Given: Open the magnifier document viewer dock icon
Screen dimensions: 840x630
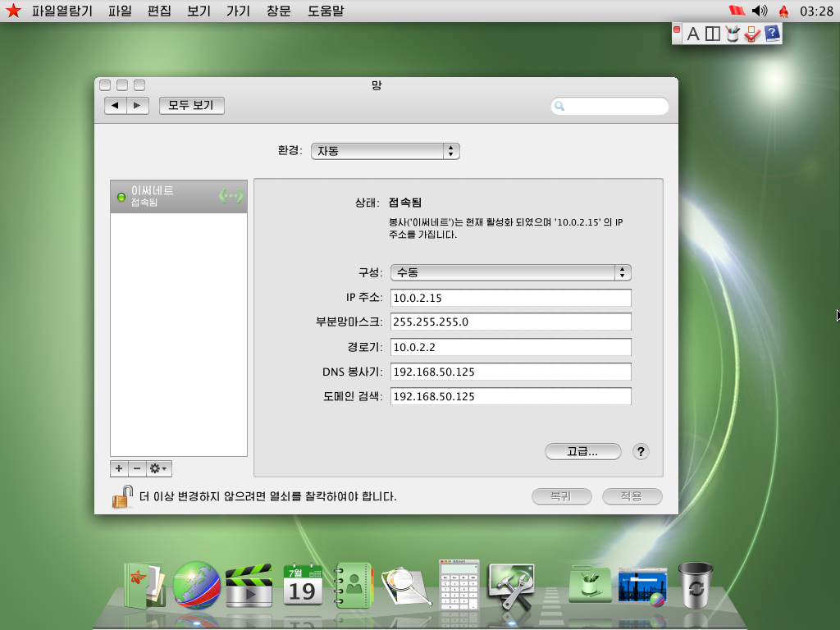Looking at the screenshot, I should (x=405, y=587).
